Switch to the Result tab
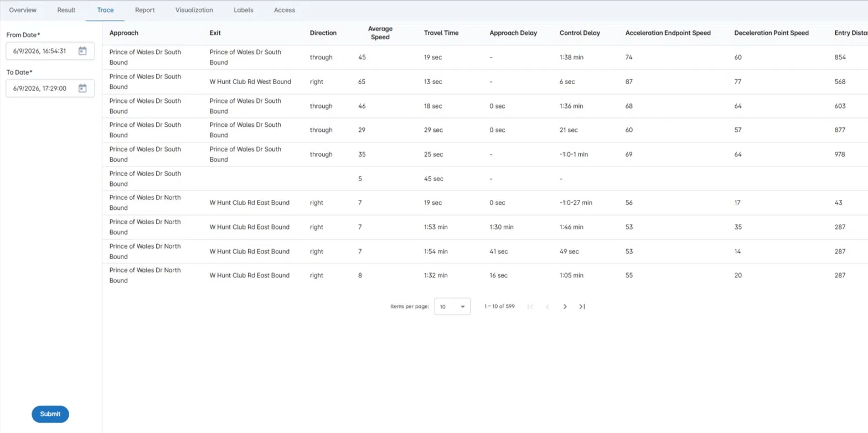Screen dimensions: 868x433 coord(66,10)
